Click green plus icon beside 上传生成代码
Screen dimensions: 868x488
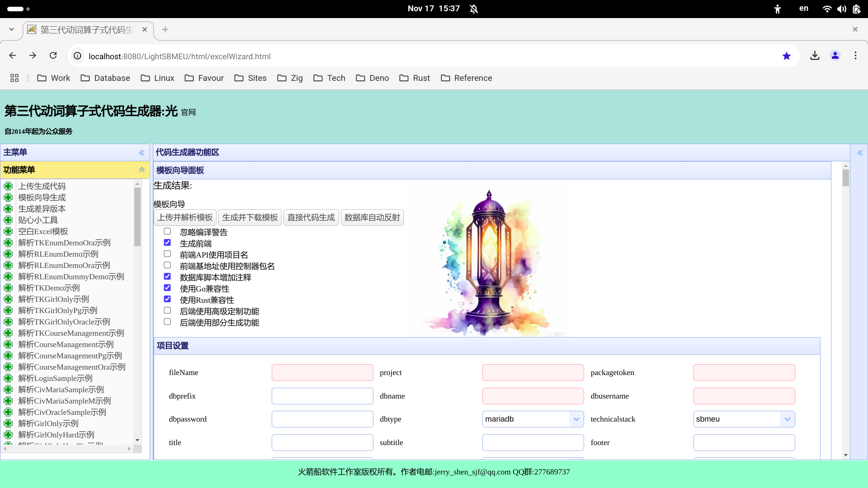coord(8,186)
